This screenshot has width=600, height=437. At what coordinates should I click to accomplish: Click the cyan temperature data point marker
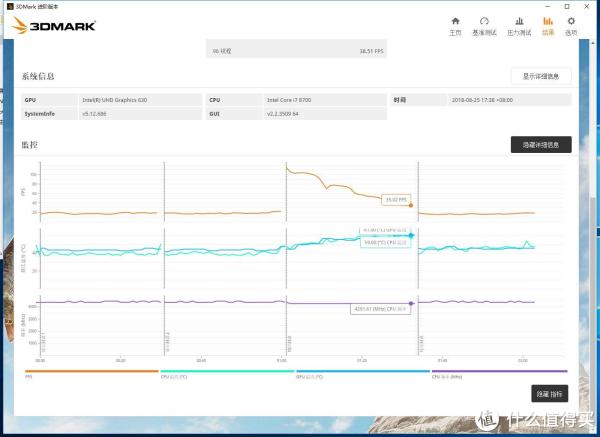point(411,236)
